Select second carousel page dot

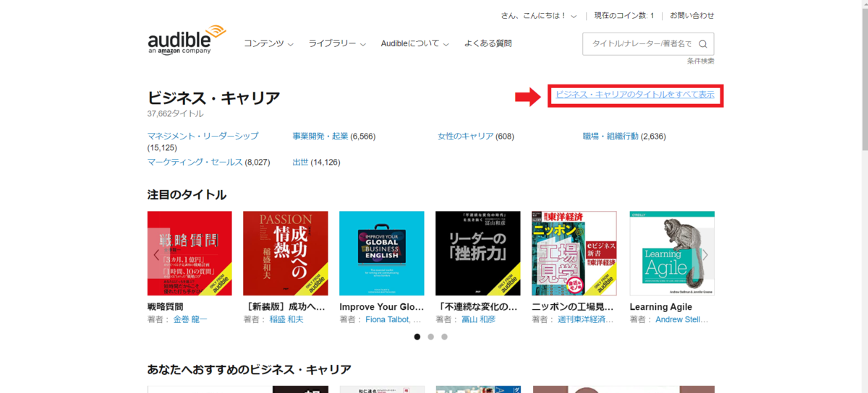tap(431, 337)
